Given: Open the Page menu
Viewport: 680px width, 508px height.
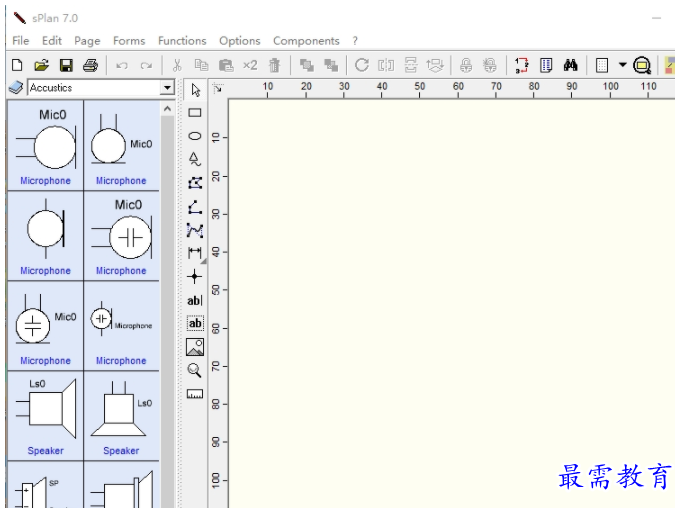Looking at the screenshot, I should 87,41.
